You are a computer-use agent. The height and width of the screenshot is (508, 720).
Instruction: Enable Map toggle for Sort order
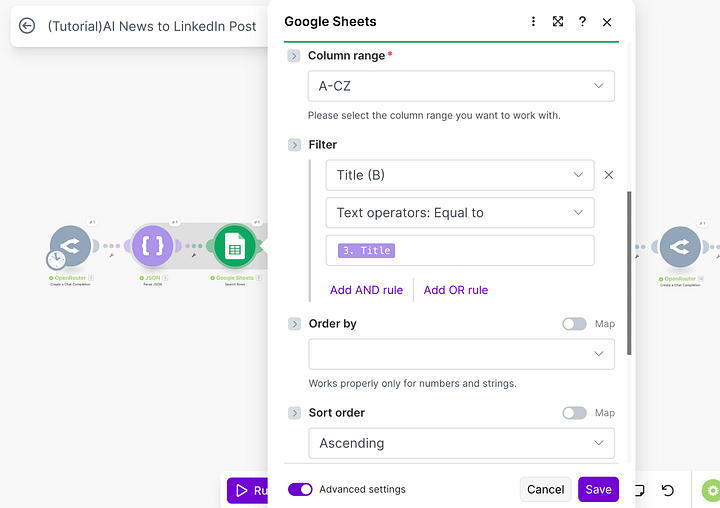coord(574,413)
